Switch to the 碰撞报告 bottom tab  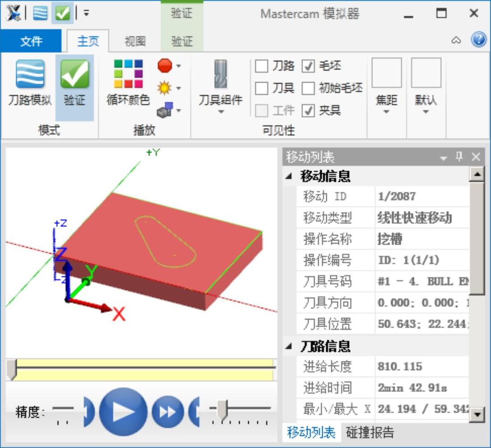(370, 432)
